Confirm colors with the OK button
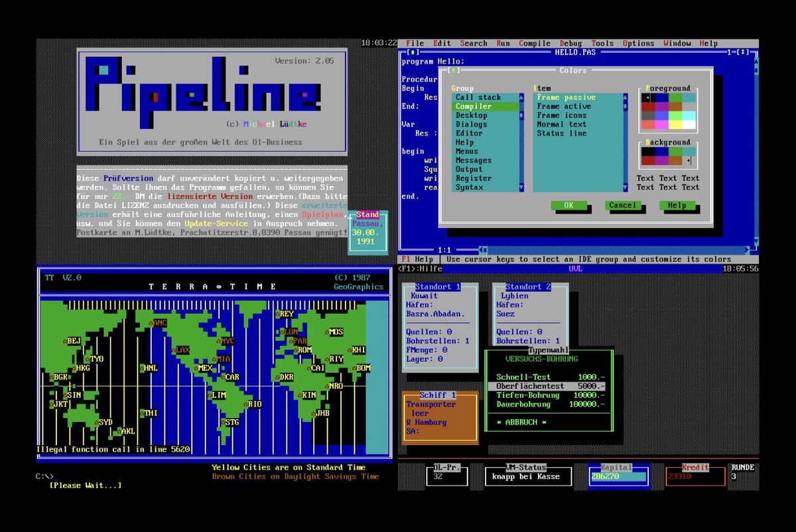796x532 pixels. [x=568, y=206]
